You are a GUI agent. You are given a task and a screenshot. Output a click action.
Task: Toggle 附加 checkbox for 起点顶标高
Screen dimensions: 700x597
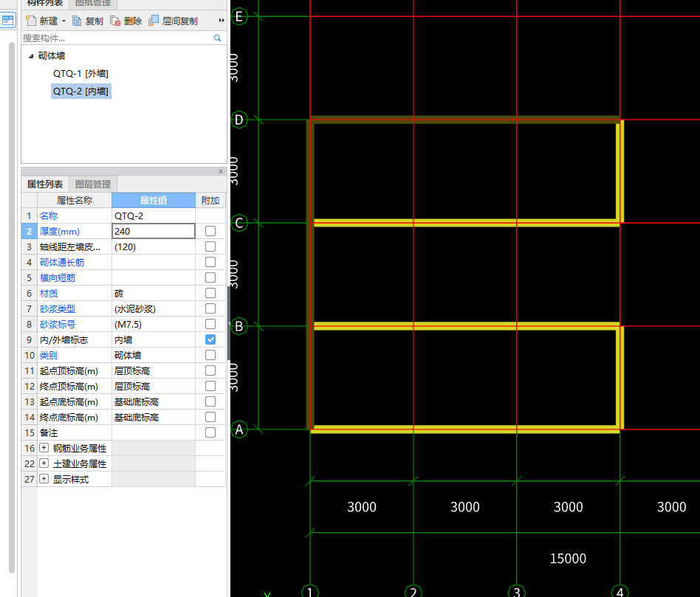click(x=210, y=370)
